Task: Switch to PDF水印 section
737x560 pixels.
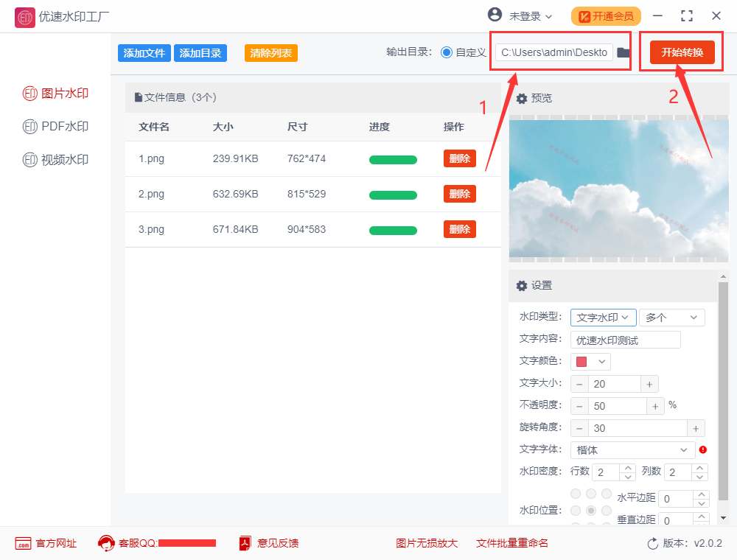Action: pyautogui.click(x=56, y=127)
